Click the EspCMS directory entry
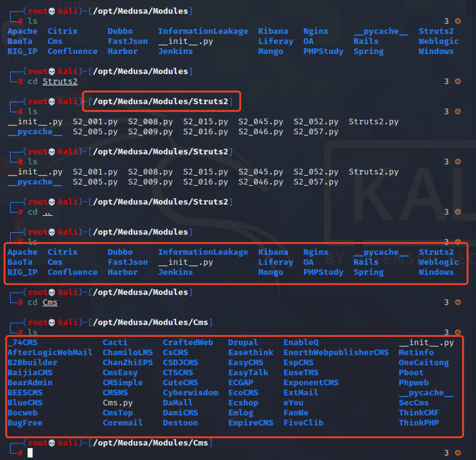The width and height of the screenshot is (476, 460). [299, 363]
